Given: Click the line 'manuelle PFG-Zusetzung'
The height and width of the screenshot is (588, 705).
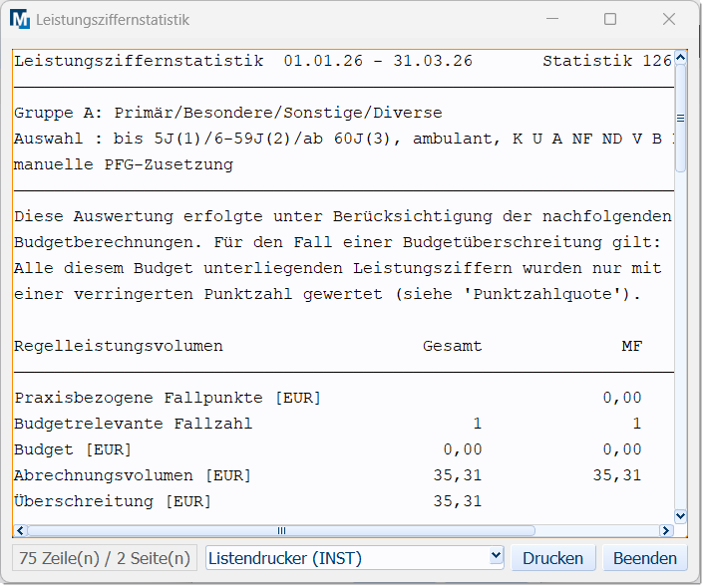Looking at the screenshot, I should (x=124, y=165).
